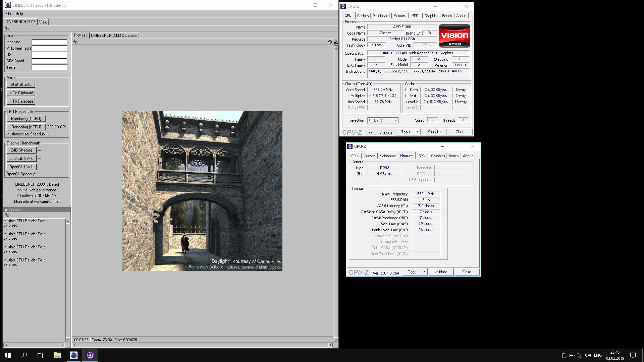Open the CINEBENCH 2003 Database tab

point(114,36)
